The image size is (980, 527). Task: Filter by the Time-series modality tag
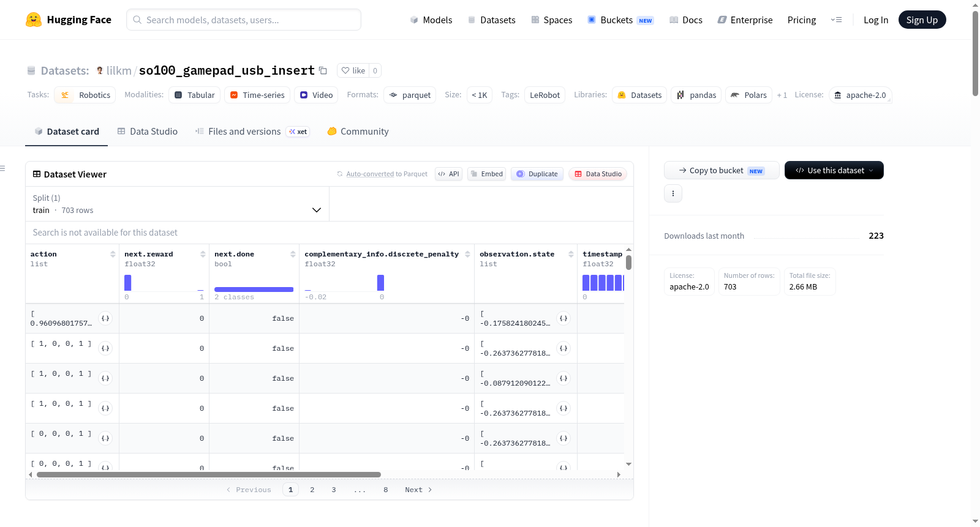tap(257, 95)
